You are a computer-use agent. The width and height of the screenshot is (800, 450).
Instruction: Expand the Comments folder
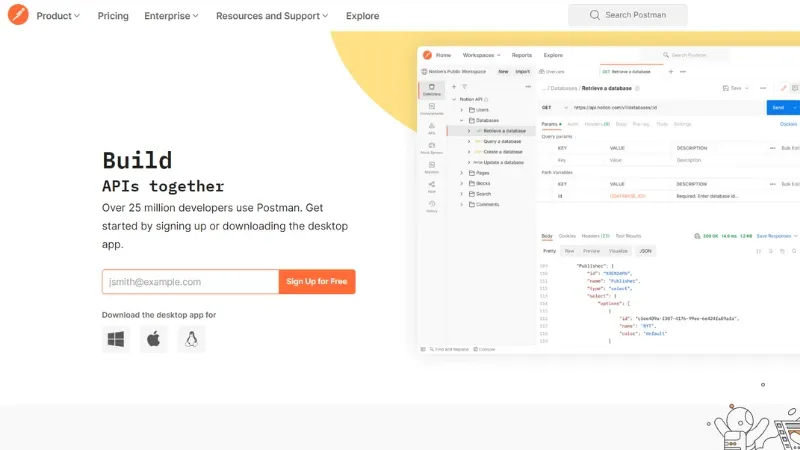click(462, 205)
